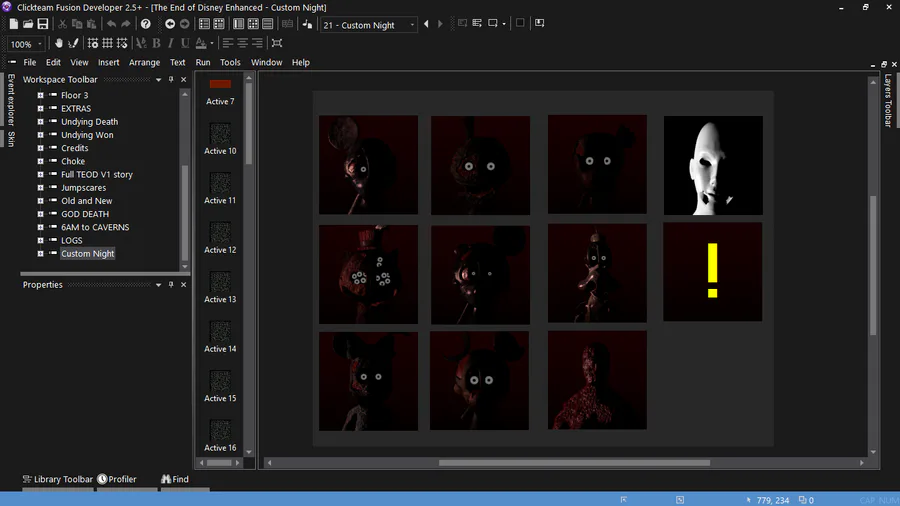This screenshot has width=900, height=506.
Task: Click the Snap to grid icon
Action: click(122, 43)
